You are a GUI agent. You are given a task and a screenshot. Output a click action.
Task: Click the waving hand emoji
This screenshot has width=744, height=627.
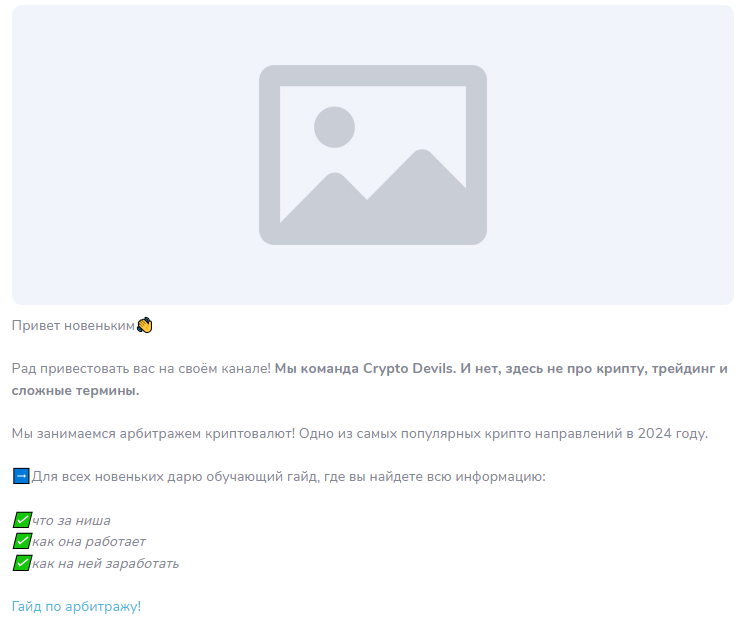145,326
